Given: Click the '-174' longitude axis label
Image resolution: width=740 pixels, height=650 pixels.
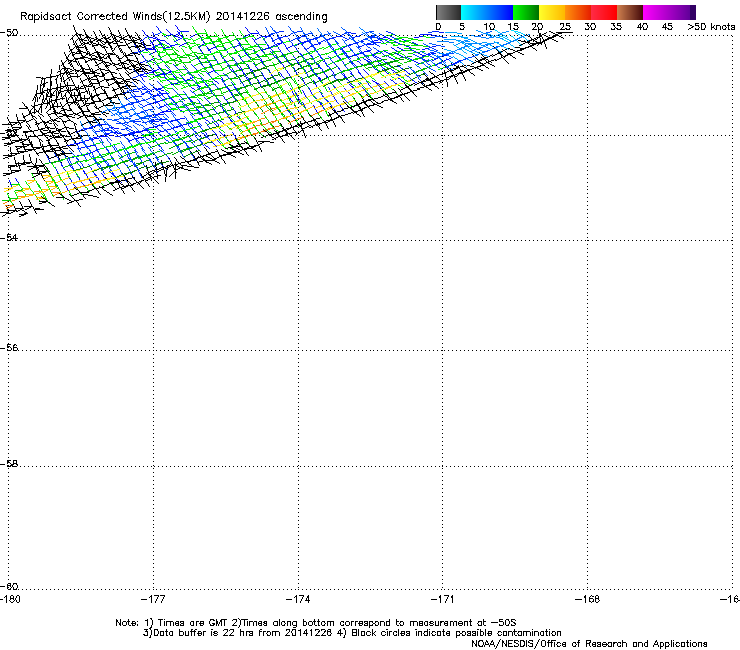Looking at the screenshot, I should [x=298, y=599].
